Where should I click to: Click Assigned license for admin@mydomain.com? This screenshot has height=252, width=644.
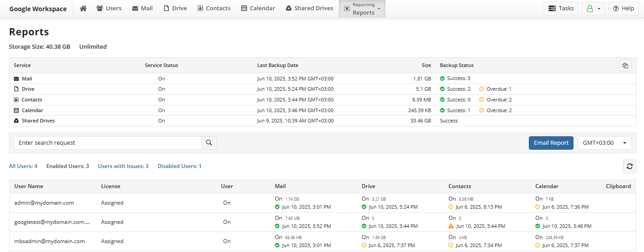pyautogui.click(x=112, y=203)
